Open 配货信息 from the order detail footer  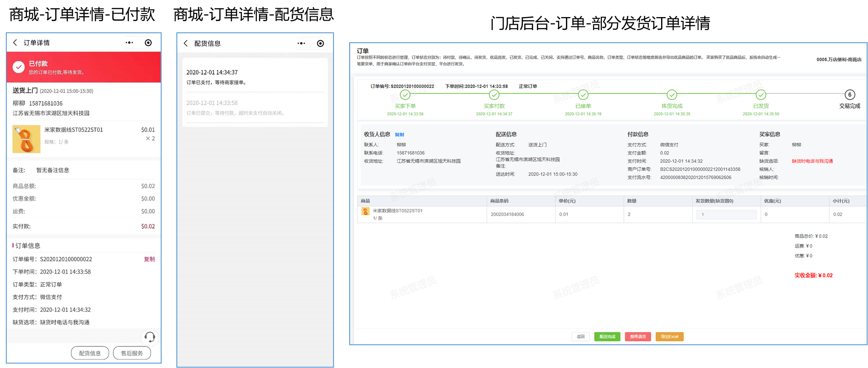click(90, 353)
